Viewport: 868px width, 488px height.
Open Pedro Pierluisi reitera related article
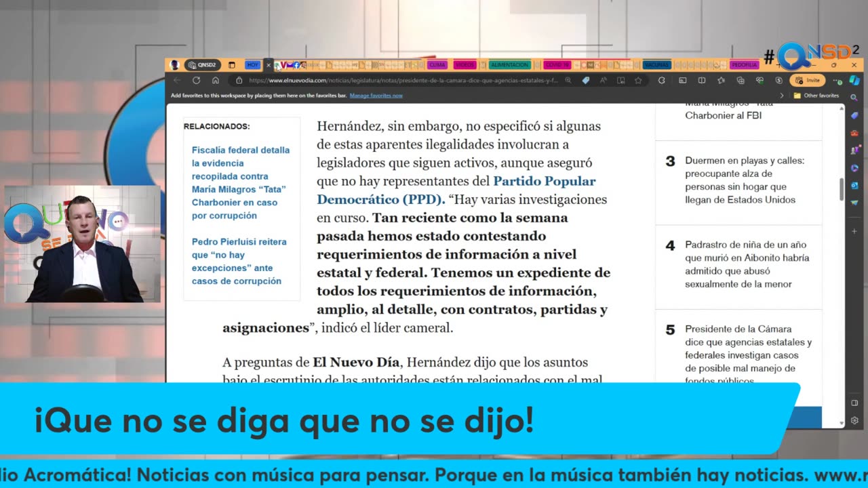click(x=239, y=261)
